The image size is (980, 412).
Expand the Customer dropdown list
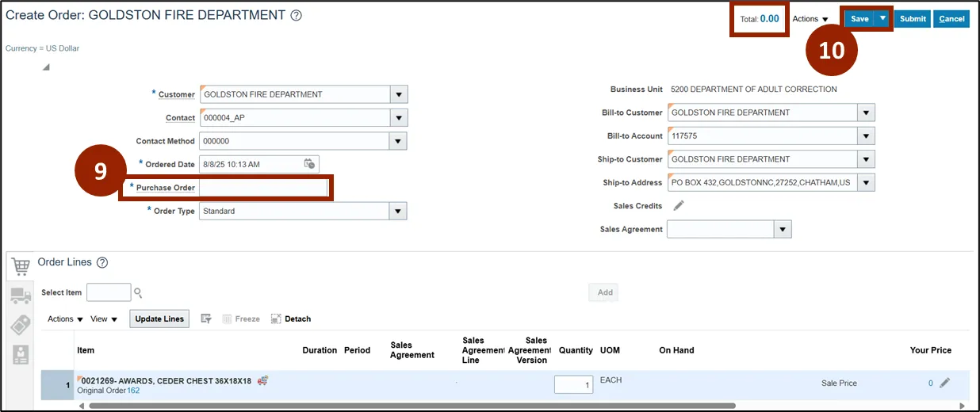(x=399, y=94)
